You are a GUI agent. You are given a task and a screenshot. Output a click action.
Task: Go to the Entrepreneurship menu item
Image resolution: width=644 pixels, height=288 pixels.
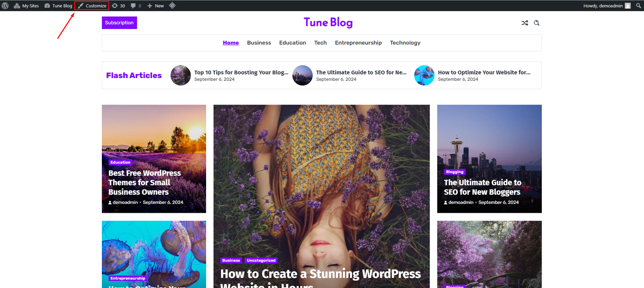click(x=358, y=43)
